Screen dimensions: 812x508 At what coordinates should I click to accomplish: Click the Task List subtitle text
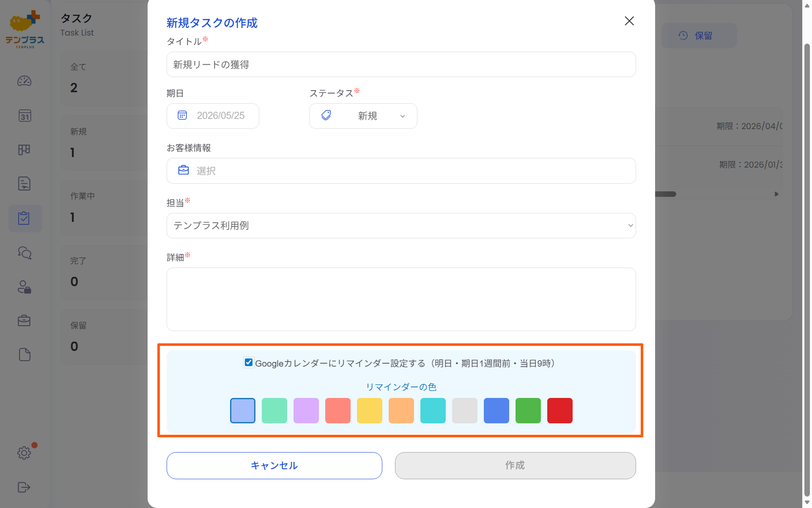click(x=77, y=33)
